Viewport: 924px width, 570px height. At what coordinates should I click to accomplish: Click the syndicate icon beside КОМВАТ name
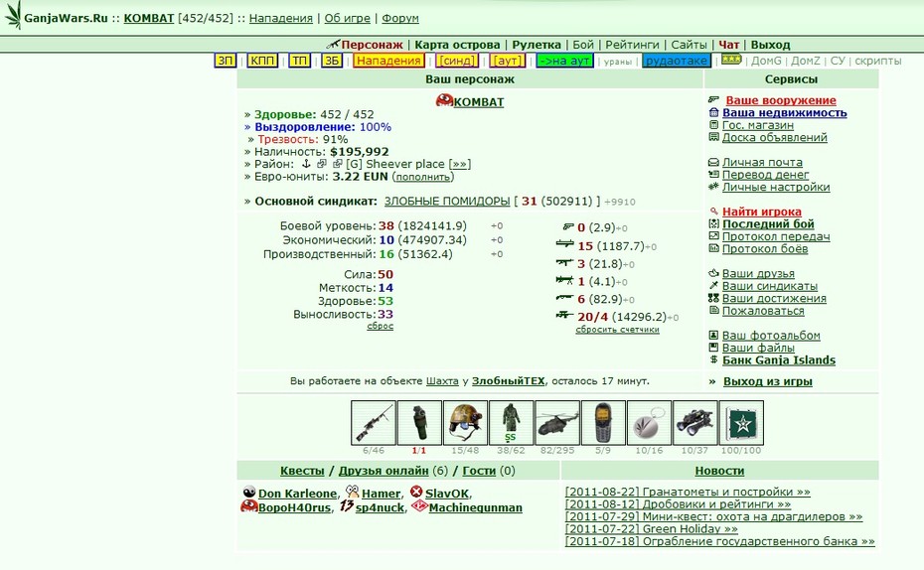point(444,100)
